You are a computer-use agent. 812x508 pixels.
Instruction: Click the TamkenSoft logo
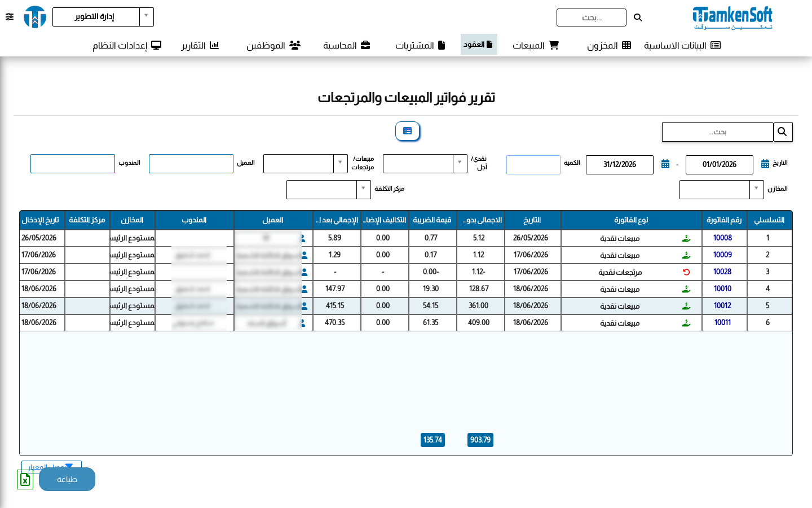tap(732, 17)
